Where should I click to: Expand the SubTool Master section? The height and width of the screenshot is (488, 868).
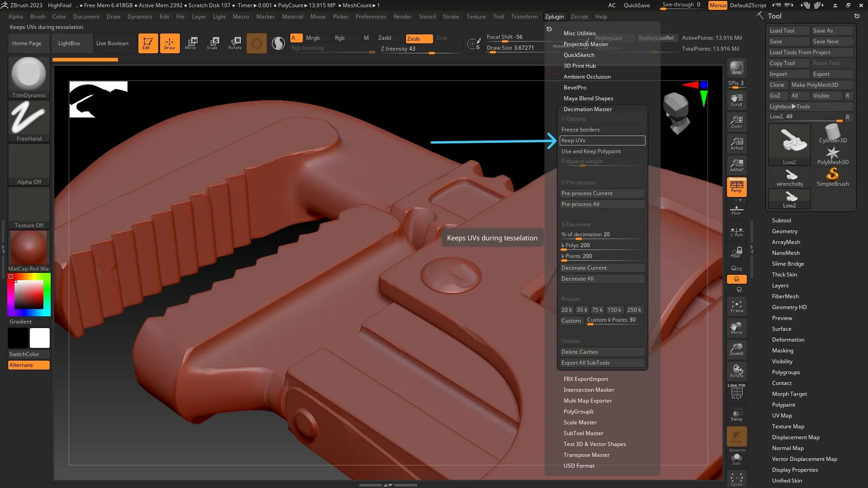tap(583, 433)
